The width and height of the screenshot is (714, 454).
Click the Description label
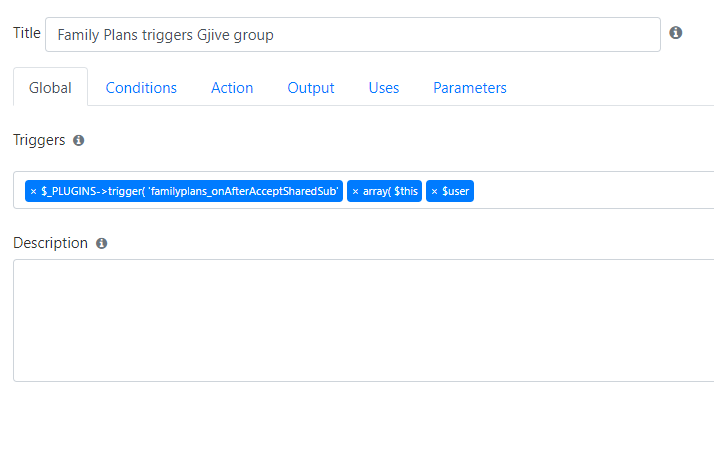tap(50, 243)
